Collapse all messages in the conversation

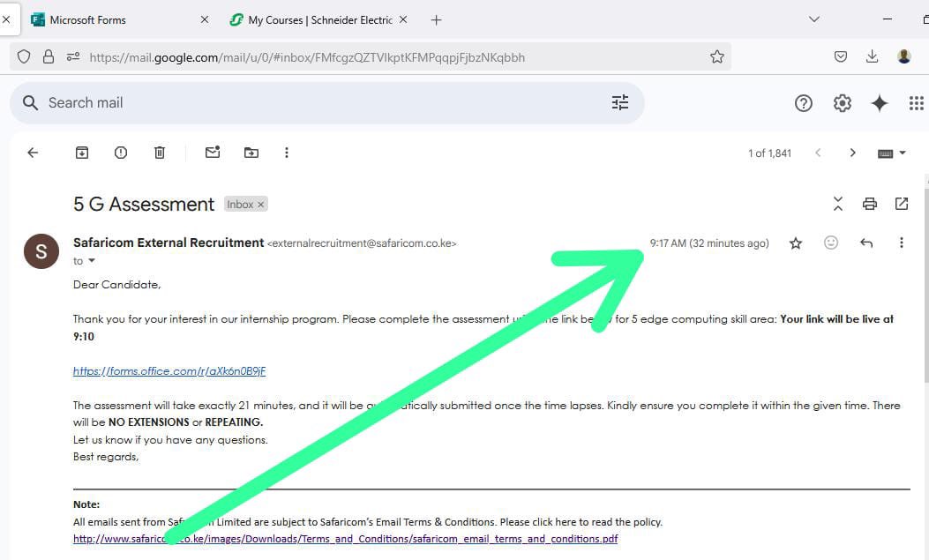click(838, 204)
